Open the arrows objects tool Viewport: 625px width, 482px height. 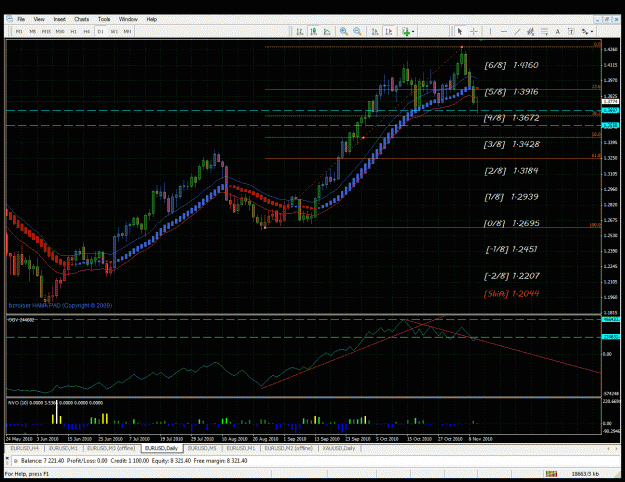point(585,31)
